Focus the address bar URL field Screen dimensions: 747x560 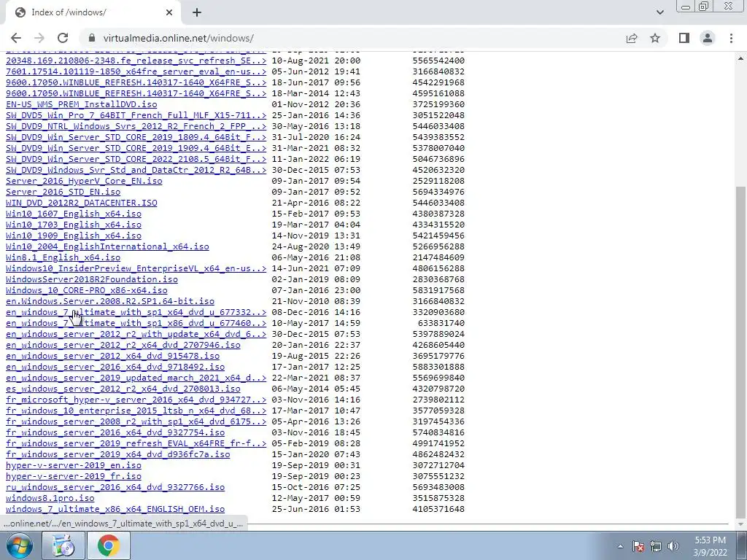pos(352,38)
